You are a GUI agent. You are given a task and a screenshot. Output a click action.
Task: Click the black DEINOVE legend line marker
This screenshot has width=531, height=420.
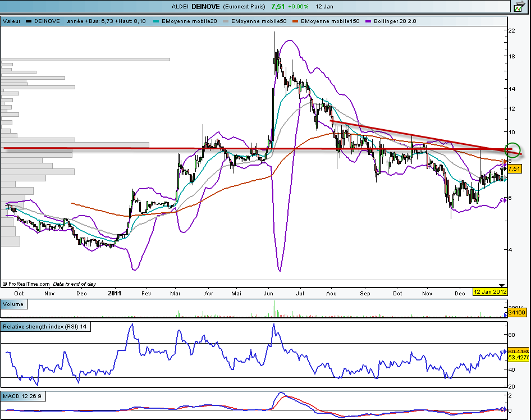pyautogui.click(x=29, y=21)
